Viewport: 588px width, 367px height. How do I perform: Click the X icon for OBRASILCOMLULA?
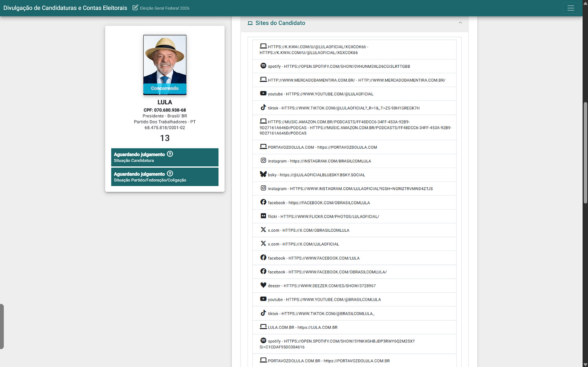point(263,230)
